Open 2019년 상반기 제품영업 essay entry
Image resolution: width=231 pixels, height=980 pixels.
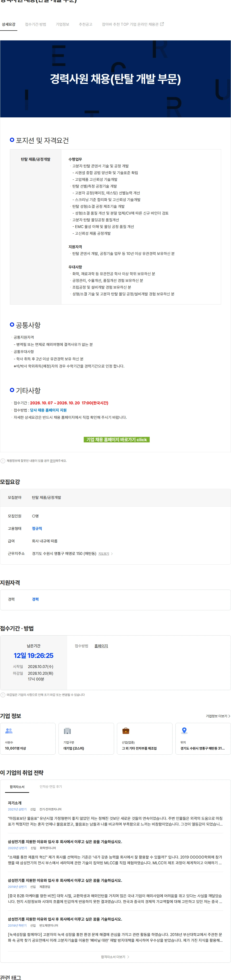click(x=115, y=891)
